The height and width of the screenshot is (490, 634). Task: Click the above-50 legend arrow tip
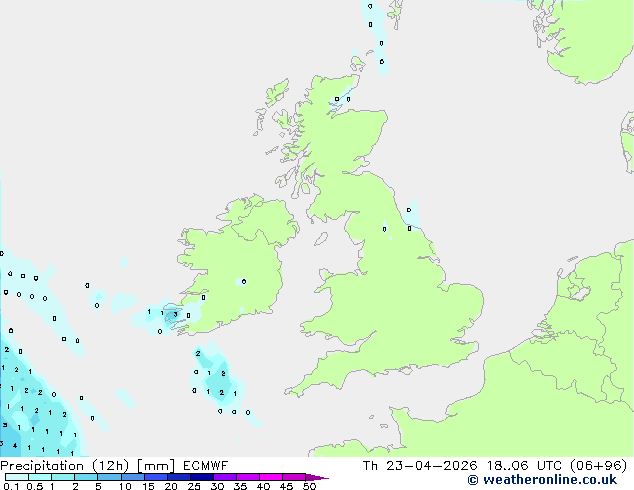click(x=317, y=477)
